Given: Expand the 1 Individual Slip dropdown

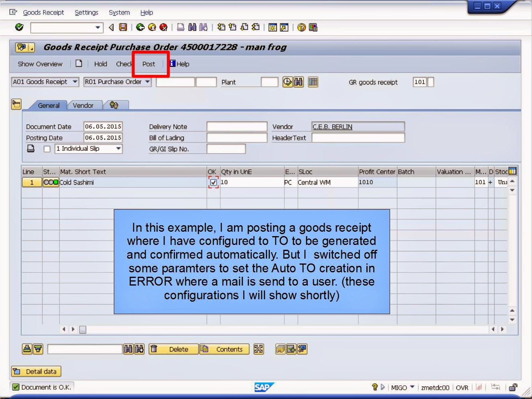Looking at the screenshot, I should [x=119, y=148].
